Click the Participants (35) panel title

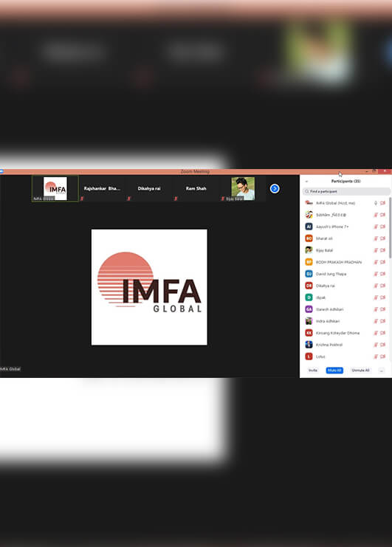tap(345, 182)
